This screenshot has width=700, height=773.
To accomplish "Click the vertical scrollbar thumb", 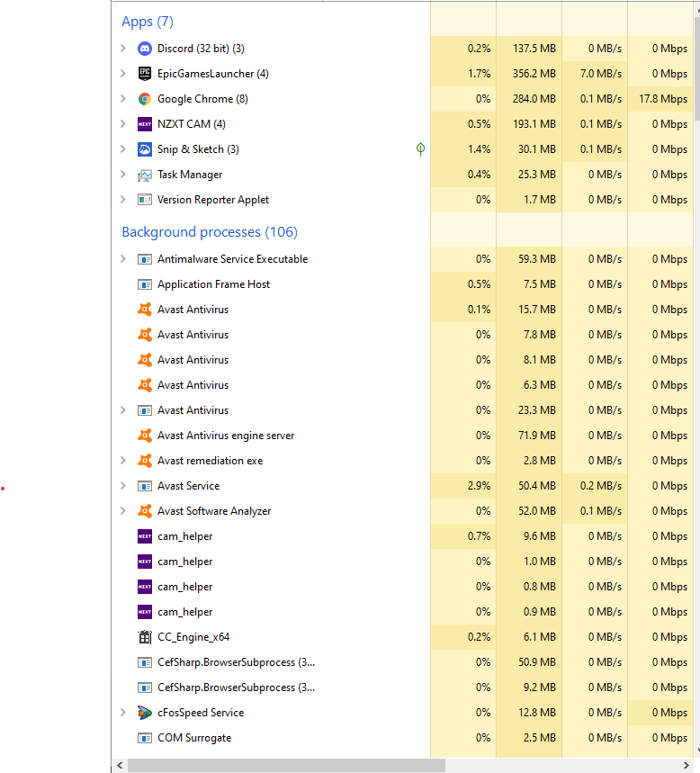I will (697, 69).
